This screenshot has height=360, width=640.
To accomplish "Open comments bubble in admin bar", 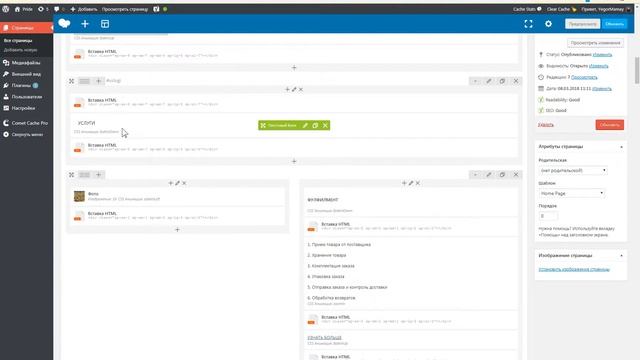I will coord(57,9).
